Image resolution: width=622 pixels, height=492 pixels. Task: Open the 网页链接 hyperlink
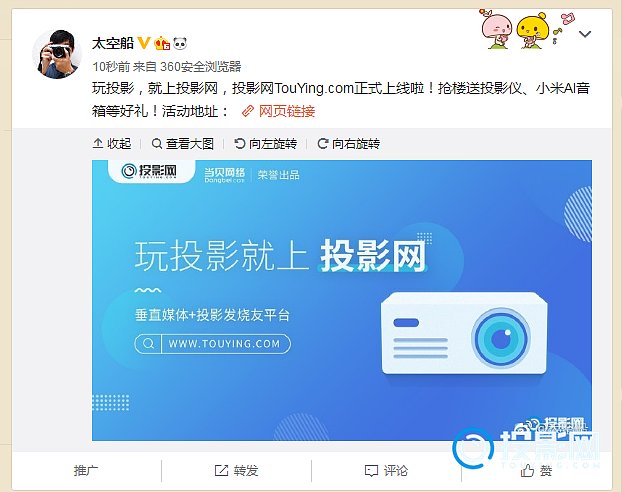point(287,111)
